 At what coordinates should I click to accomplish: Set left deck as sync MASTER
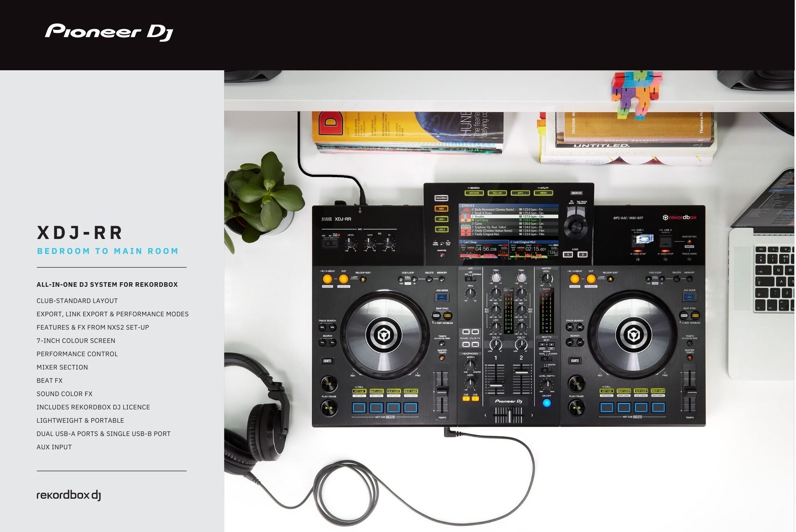[448, 316]
